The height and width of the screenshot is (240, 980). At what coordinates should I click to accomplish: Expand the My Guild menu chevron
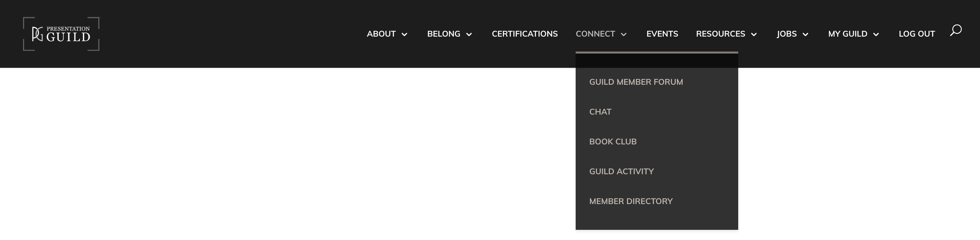coord(876,35)
